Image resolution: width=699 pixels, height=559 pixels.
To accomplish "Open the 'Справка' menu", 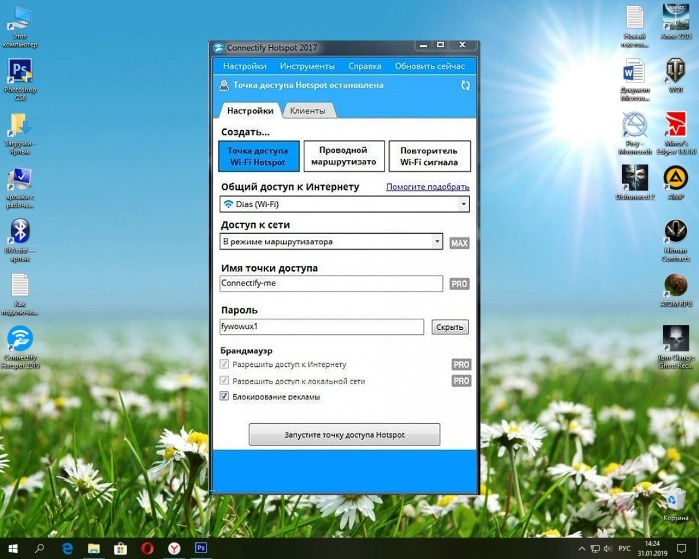I will coord(365,66).
